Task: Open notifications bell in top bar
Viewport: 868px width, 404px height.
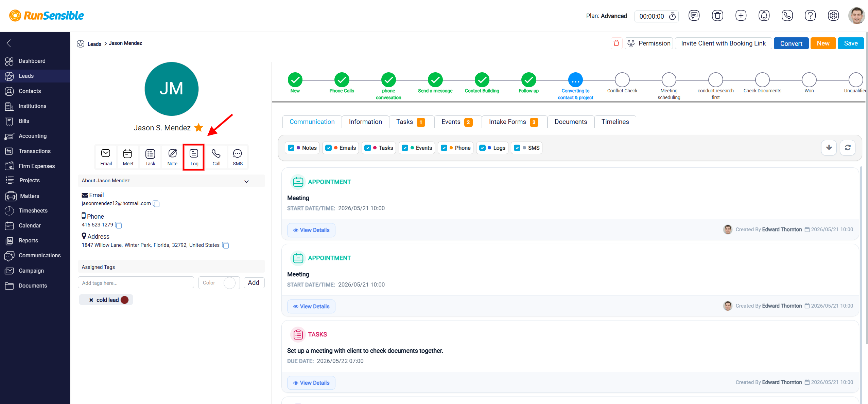Action: [764, 16]
